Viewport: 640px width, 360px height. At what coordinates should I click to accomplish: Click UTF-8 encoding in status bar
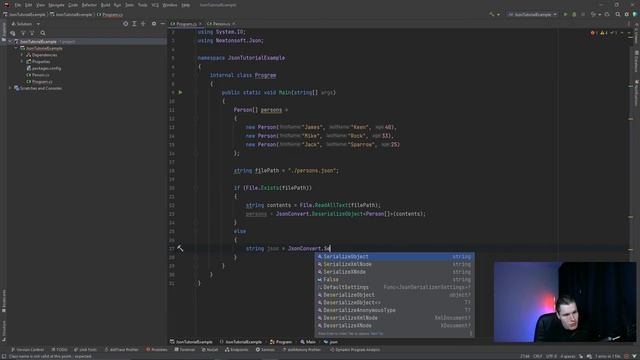(551, 356)
